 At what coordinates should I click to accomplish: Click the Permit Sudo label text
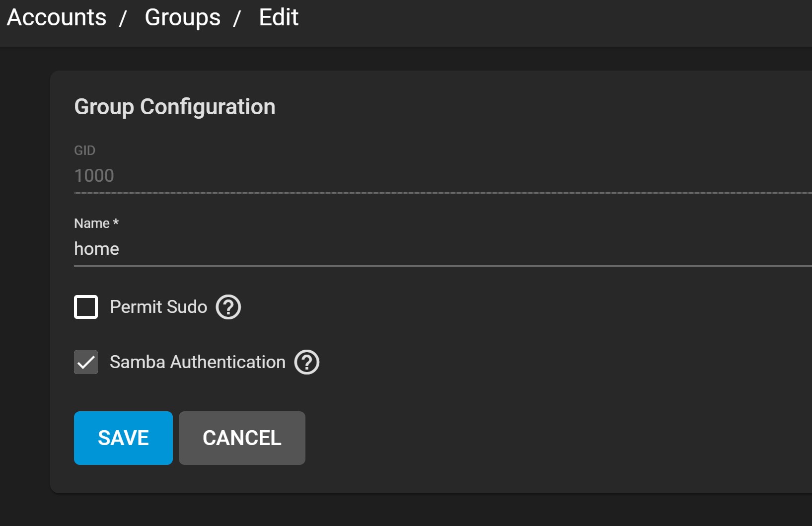coord(158,307)
